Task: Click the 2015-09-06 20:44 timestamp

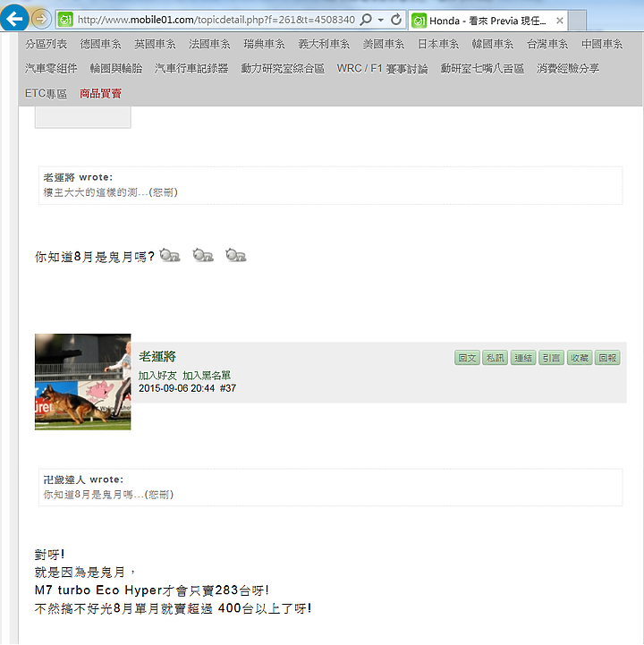Action: (176, 388)
